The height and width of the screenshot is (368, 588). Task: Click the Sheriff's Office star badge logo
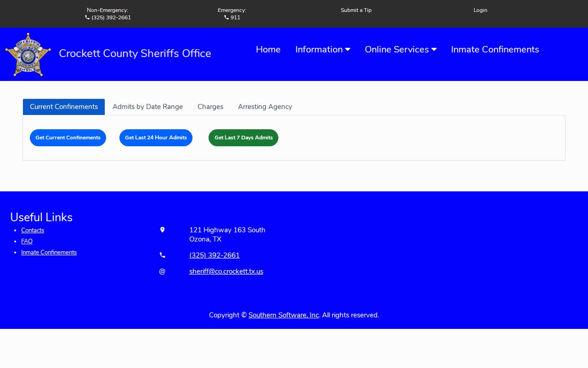(x=28, y=54)
